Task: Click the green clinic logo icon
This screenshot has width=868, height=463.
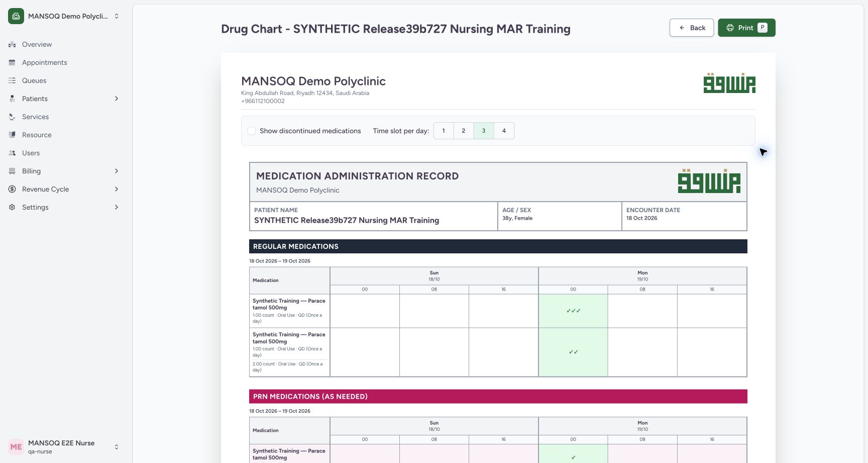Action: (x=16, y=16)
